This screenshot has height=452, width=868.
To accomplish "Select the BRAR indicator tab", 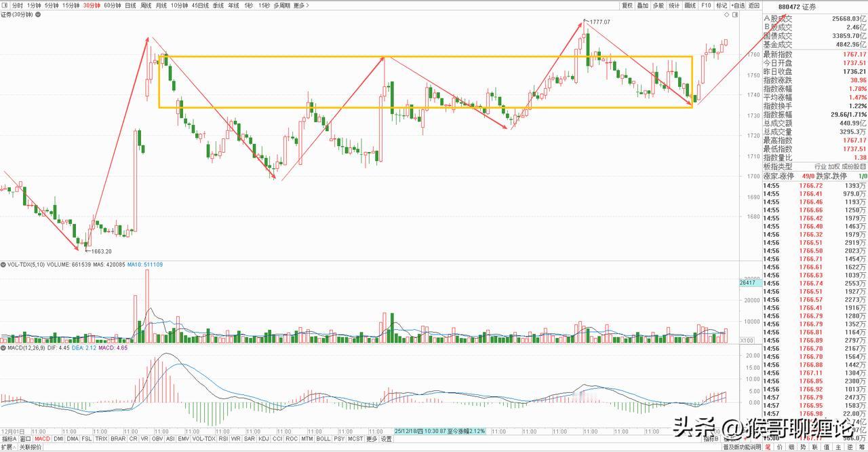I will pyautogui.click(x=119, y=439).
